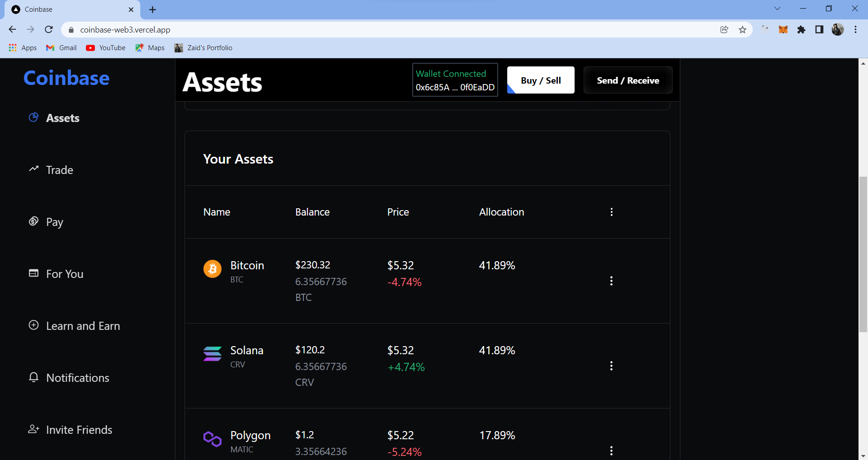Click the Coinbase logo text
Screen dimensions: 868x460
pos(66,78)
